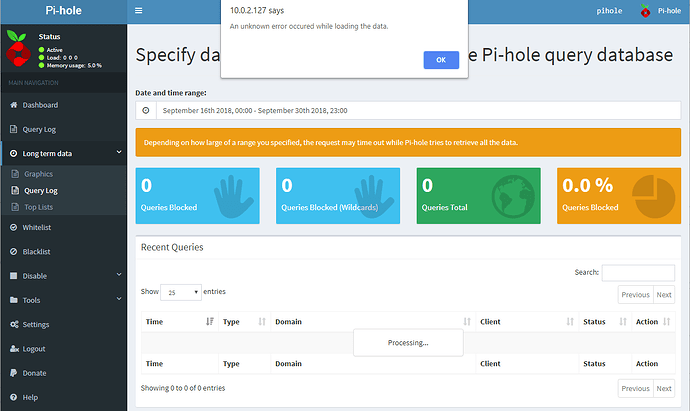
Task: Focus the table Search box
Action: [638, 273]
